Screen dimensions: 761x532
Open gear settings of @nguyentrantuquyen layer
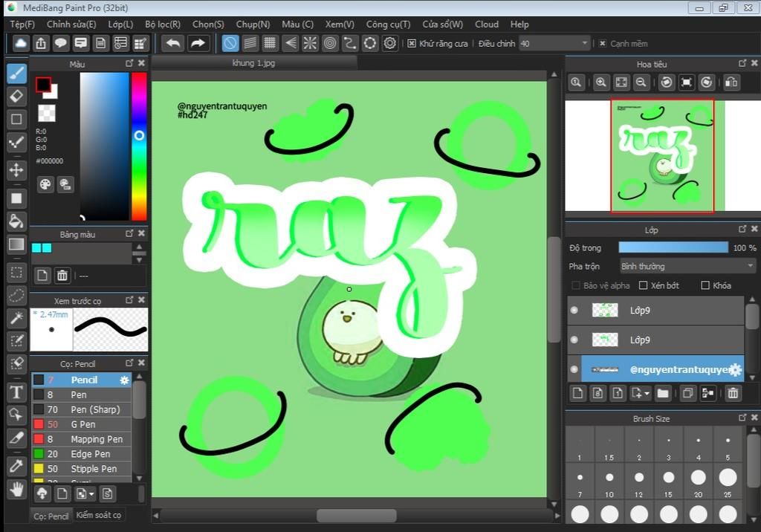[736, 370]
